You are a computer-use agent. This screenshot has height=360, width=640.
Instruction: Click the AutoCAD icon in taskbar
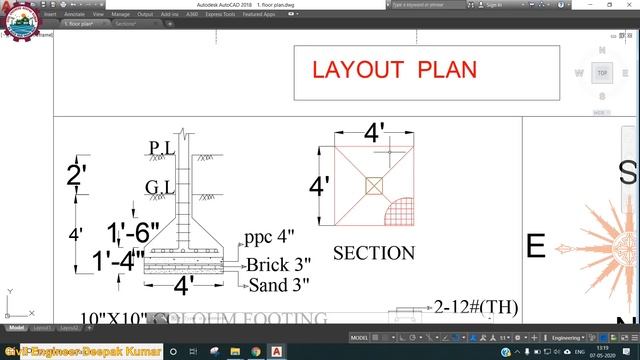coord(276,351)
